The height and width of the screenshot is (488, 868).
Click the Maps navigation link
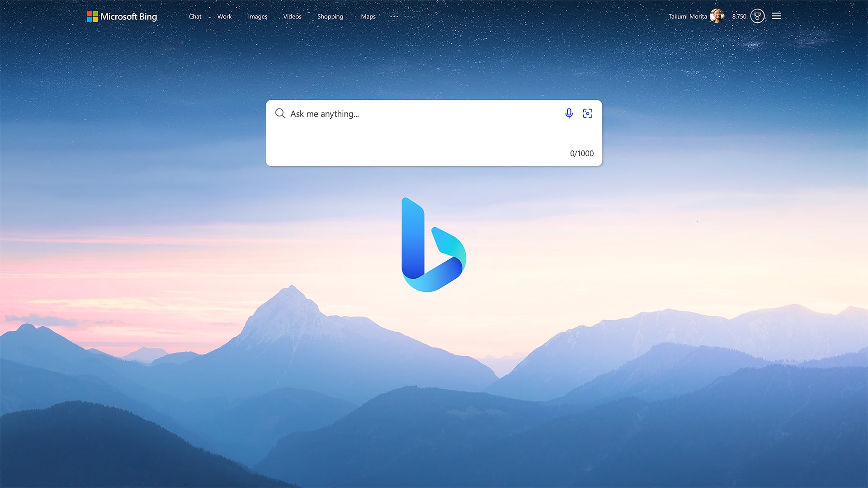368,16
